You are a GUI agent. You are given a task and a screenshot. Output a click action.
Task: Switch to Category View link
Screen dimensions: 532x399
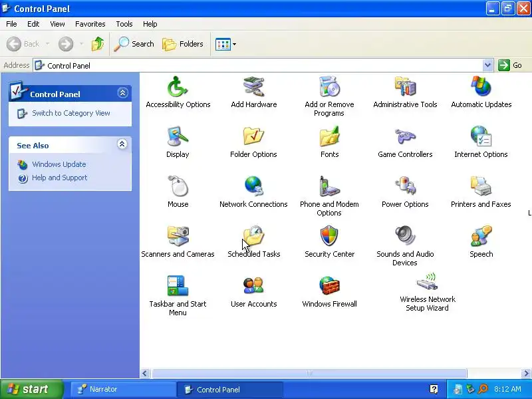point(71,113)
